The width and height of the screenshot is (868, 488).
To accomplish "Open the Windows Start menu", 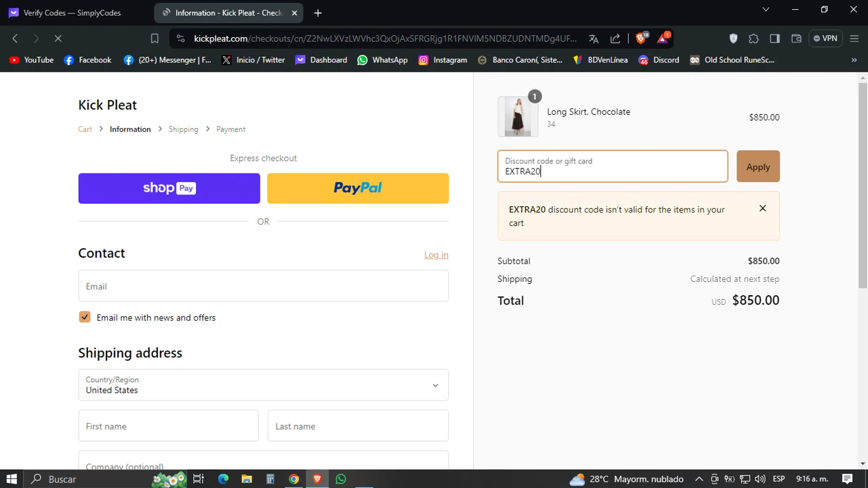I will 12,479.
